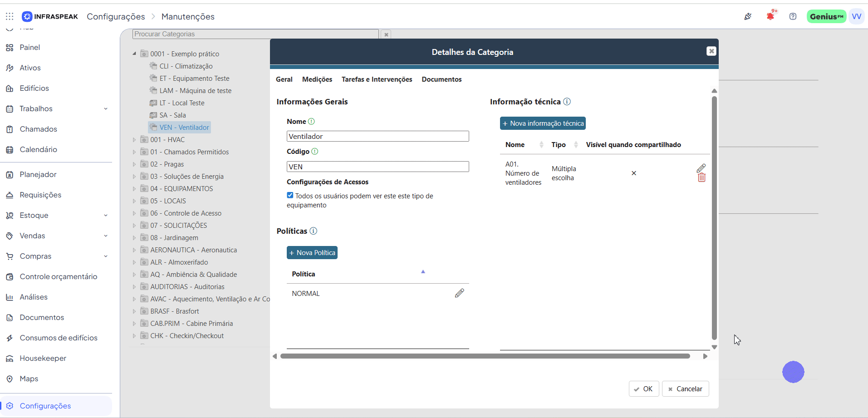This screenshot has height=418, width=868.
Task: Click the Infraspeak logo
Action: click(50, 16)
